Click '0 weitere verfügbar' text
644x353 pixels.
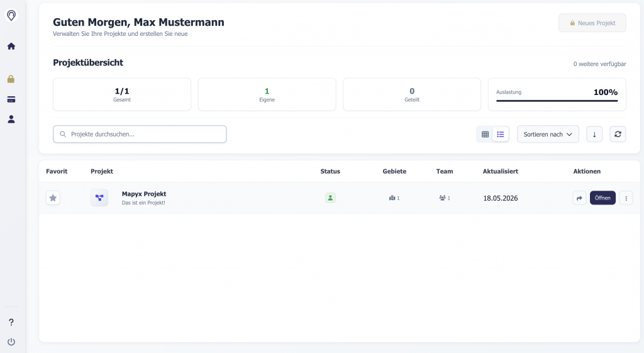tap(599, 64)
